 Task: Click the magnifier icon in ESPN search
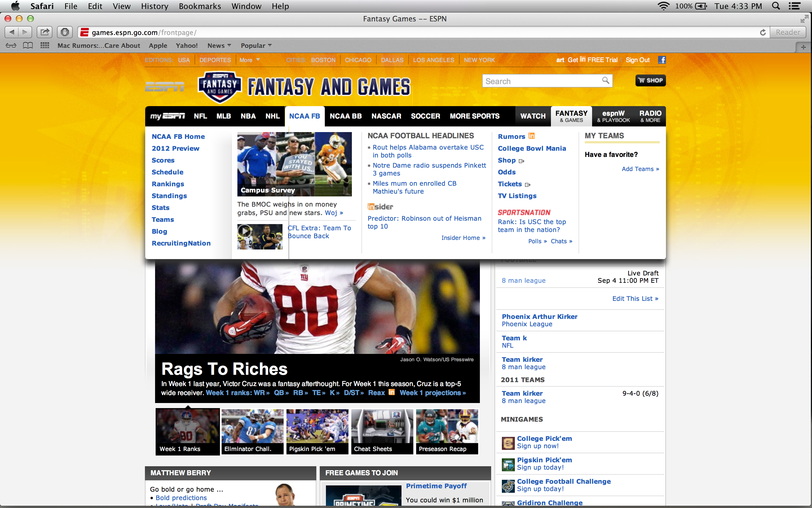(605, 80)
